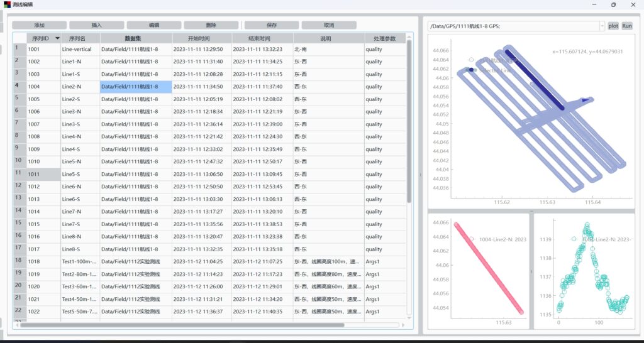
Task: Select row header number 11
Action: (19, 173)
